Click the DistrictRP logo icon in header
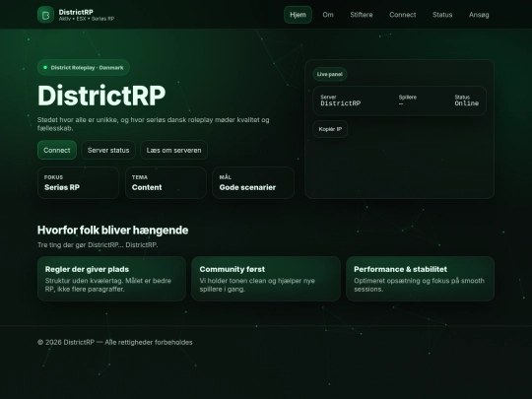The image size is (532, 399). pos(45,15)
